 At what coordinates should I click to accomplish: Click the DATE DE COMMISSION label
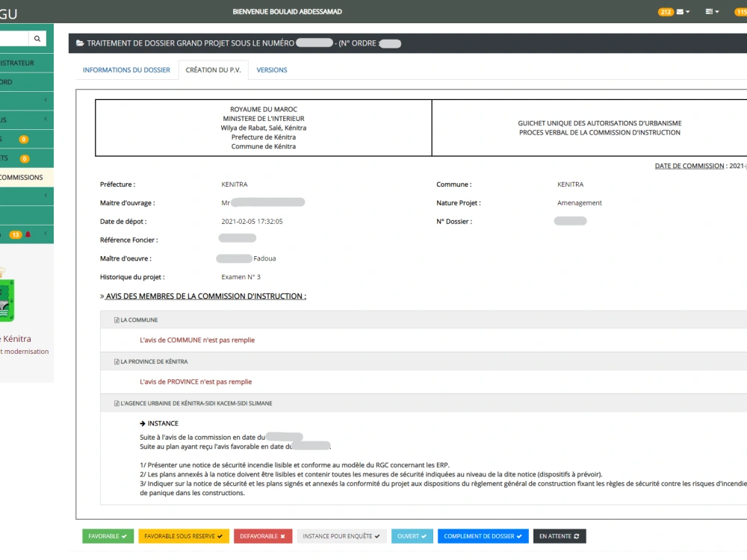(x=689, y=166)
